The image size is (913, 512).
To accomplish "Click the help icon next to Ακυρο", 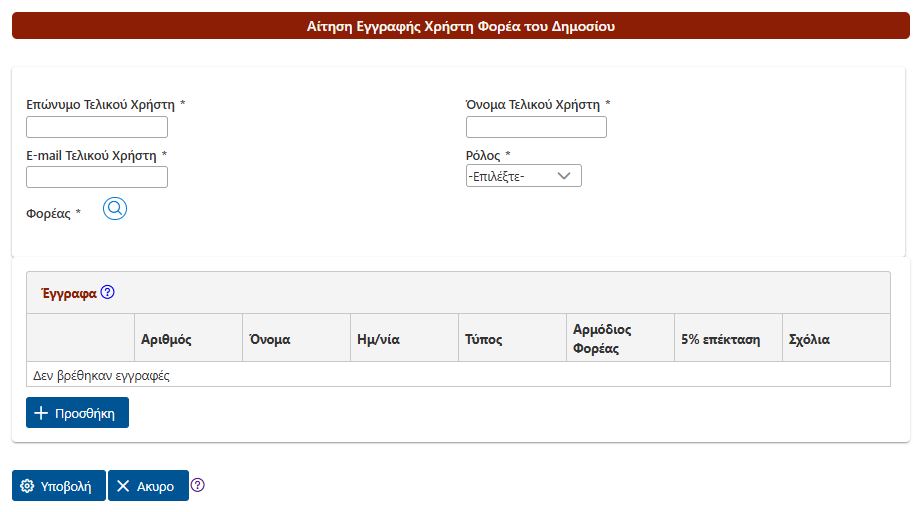I will [x=197, y=486].
